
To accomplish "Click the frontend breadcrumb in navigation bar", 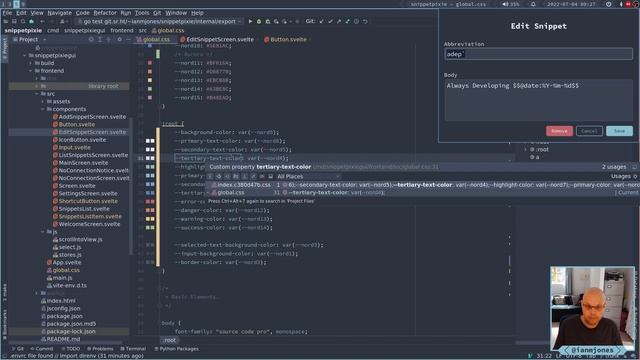I will point(122,31).
